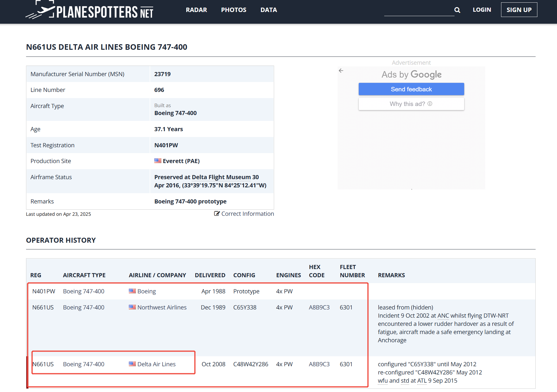Open the Delta Air Lines link
The height and width of the screenshot is (392, 557).
point(156,364)
